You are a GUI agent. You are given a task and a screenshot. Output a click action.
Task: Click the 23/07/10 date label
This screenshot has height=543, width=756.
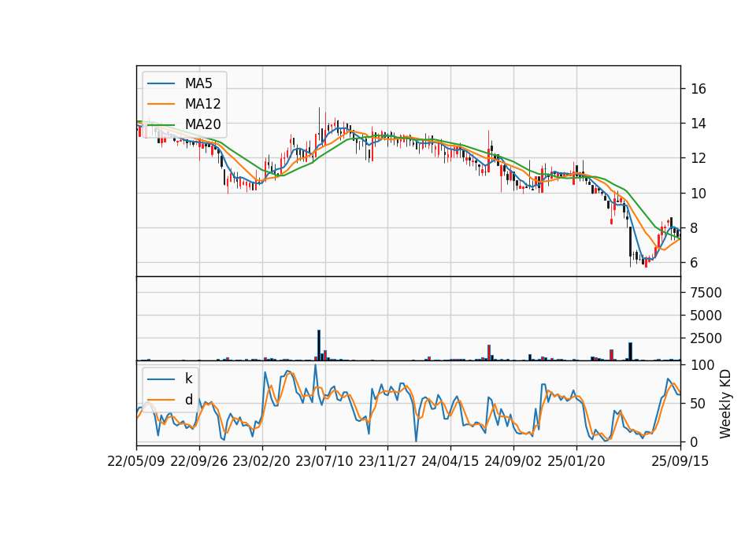[x=324, y=461]
